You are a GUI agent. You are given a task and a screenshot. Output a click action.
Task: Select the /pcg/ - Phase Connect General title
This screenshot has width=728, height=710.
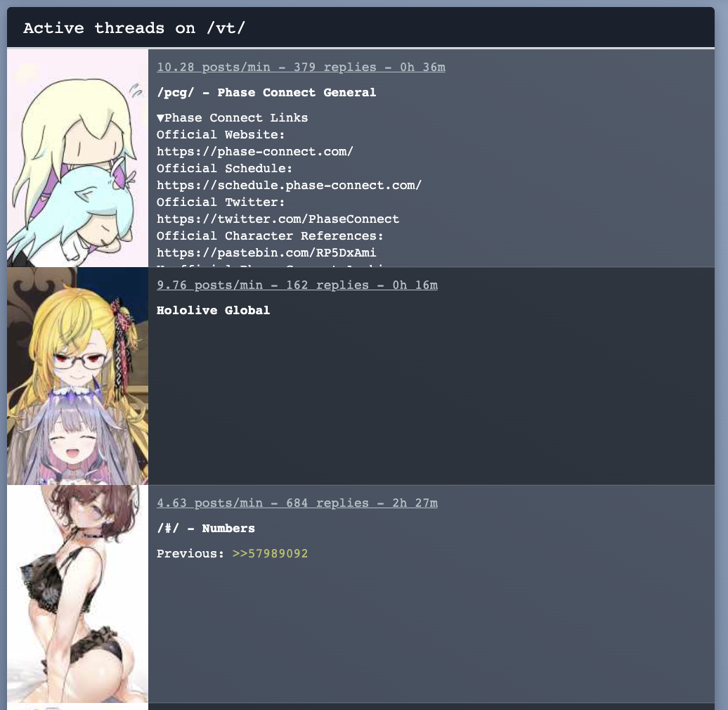pos(266,92)
